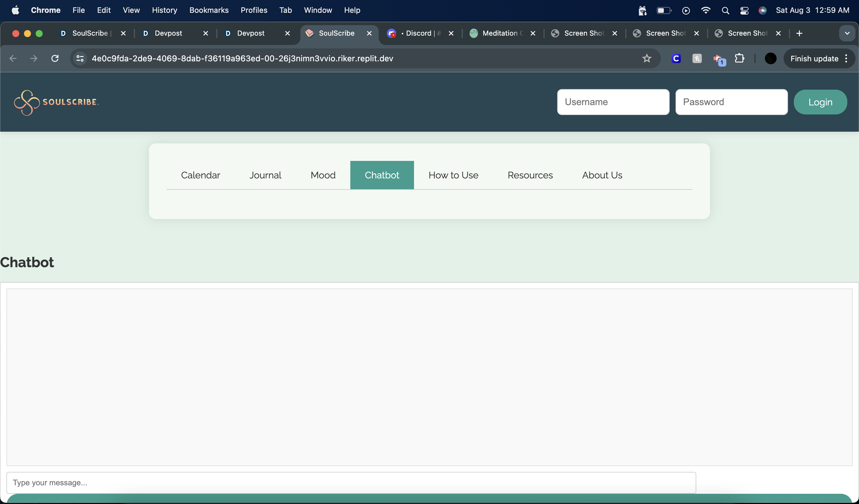Focus the Username input field

613,102
